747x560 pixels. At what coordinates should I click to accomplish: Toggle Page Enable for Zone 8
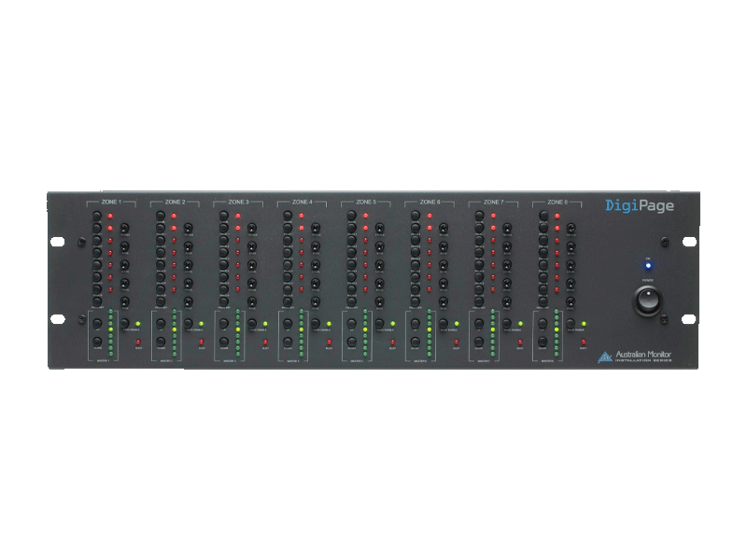click(x=569, y=324)
